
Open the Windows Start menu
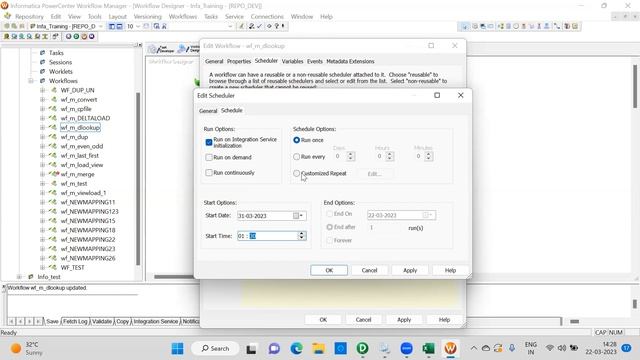pyautogui.click(x=178, y=349)
